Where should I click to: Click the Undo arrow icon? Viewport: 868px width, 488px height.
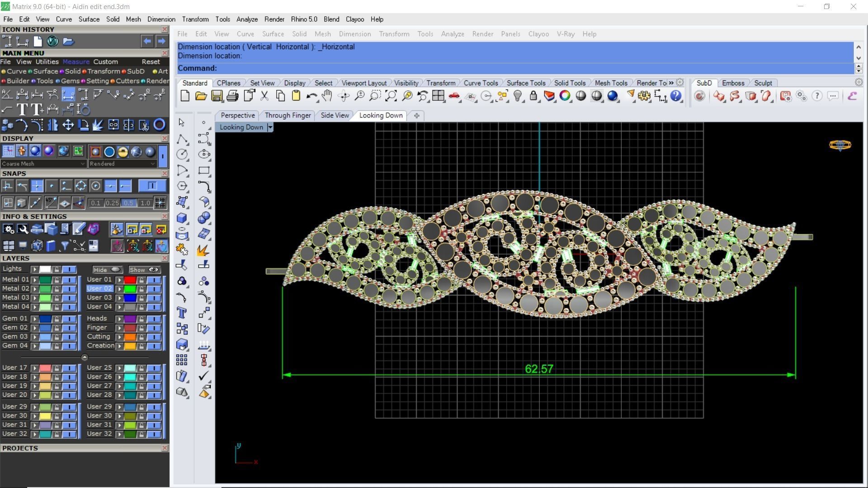pyautogui.click(x=311, y=96)
